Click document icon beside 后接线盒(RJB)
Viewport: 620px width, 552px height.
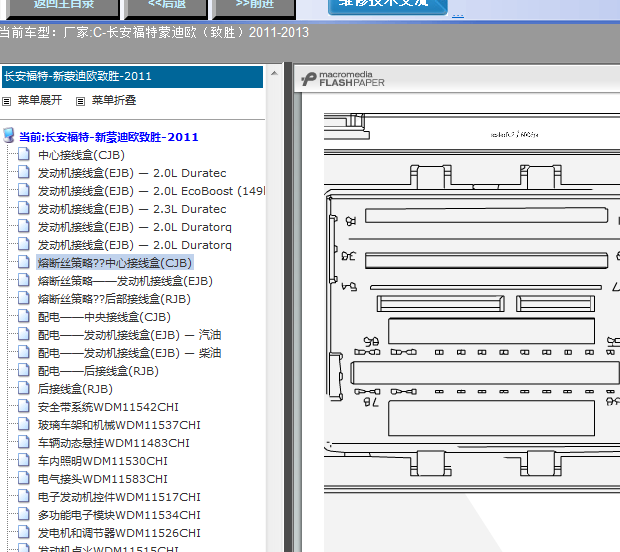pos(24,388)
